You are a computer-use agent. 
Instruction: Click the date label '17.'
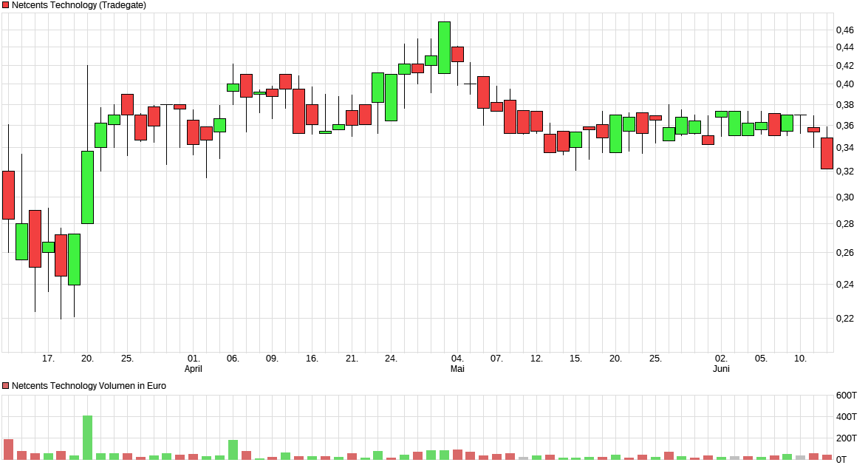[x=48, y=359]
